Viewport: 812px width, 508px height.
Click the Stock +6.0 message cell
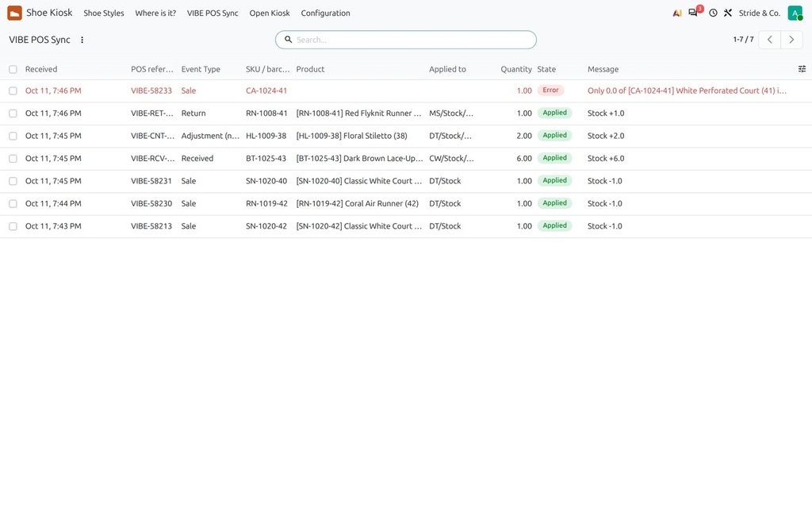606,158
